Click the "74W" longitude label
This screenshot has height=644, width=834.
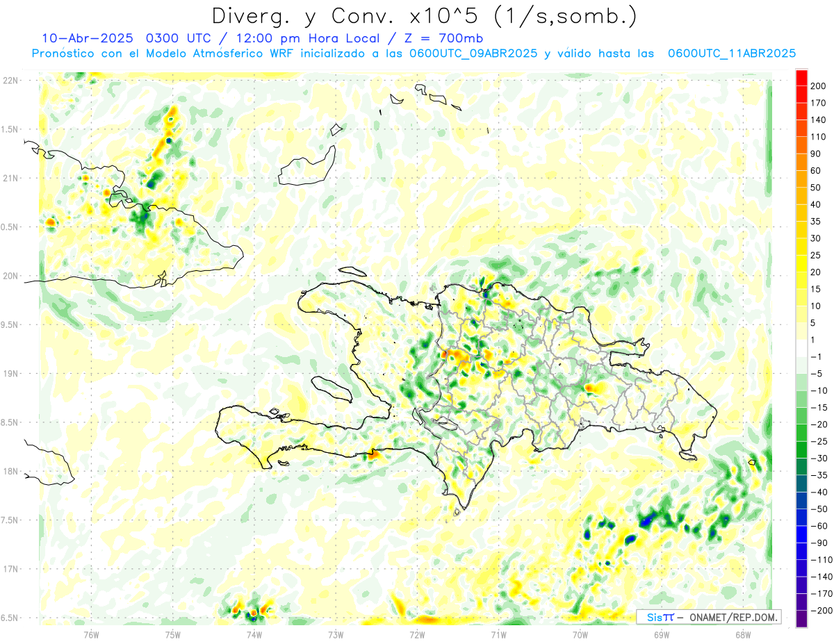pos(254,634)
